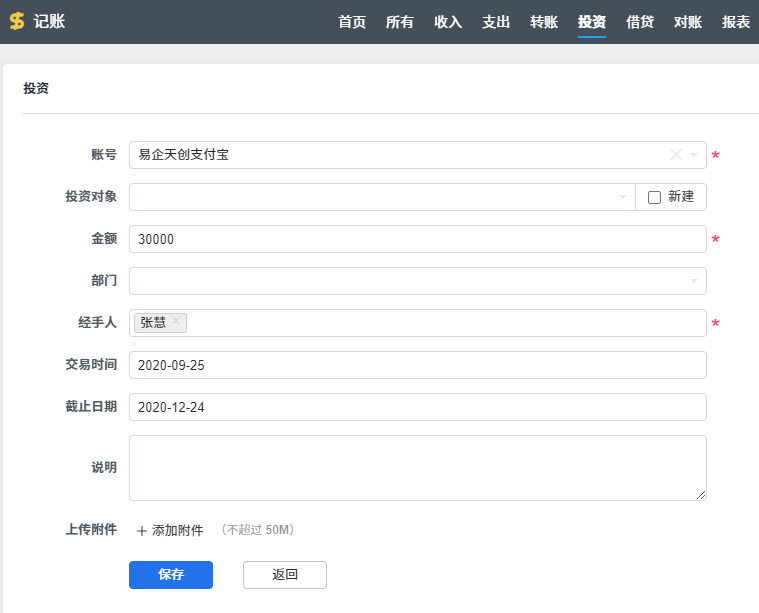Open the 部门 dropdown

[x=694, y=281]
